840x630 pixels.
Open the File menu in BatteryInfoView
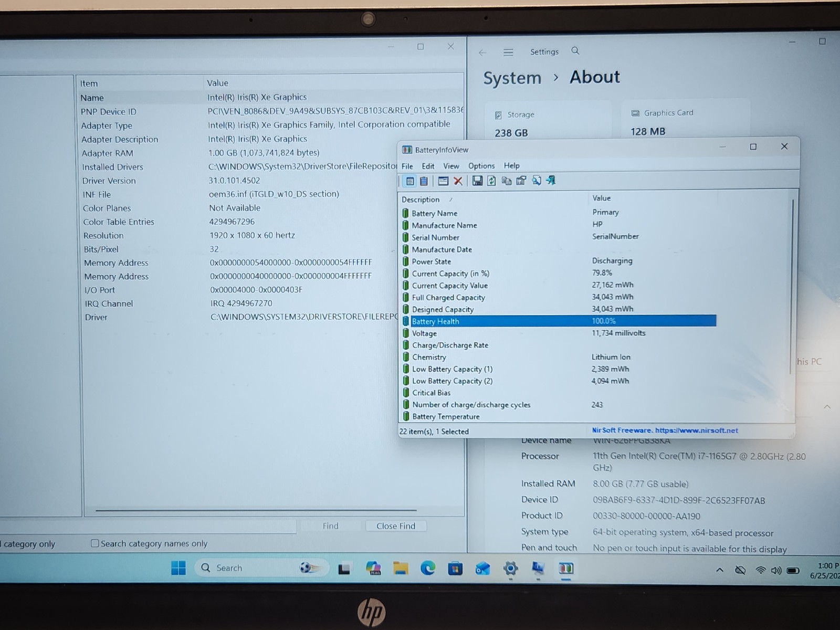pos(407,166)
